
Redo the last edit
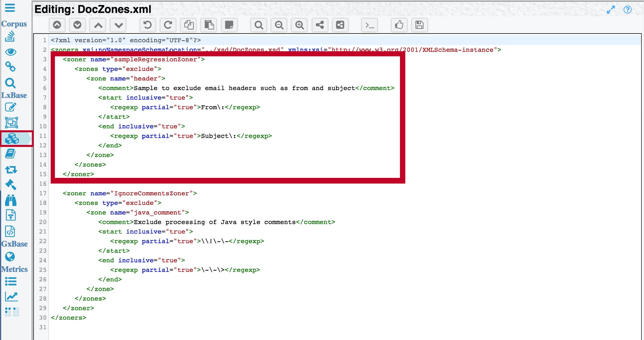(168, 25)
